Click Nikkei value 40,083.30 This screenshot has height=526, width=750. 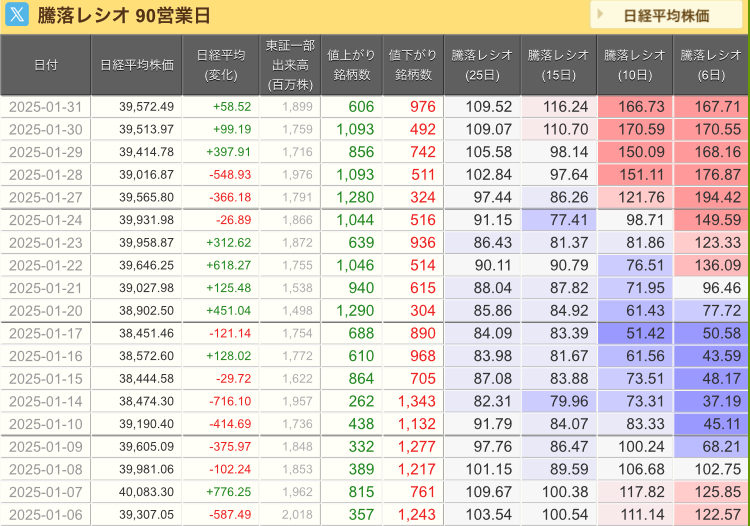(146, 492)
